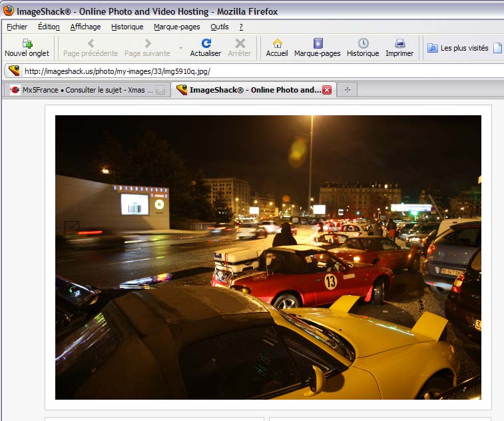Print the page with Imprimer
This screenshot has height=421, width=504.
[399, 47]
